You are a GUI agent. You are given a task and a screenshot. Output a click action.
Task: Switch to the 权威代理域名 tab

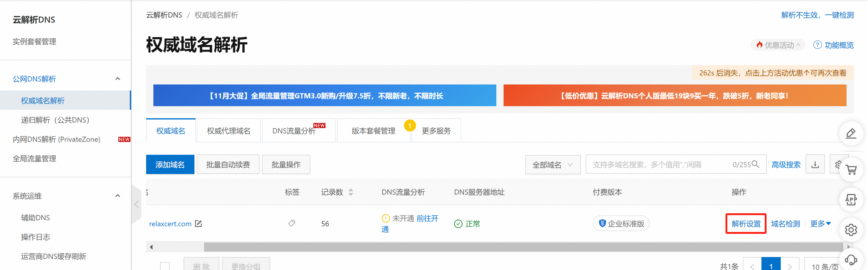[229, 131]
